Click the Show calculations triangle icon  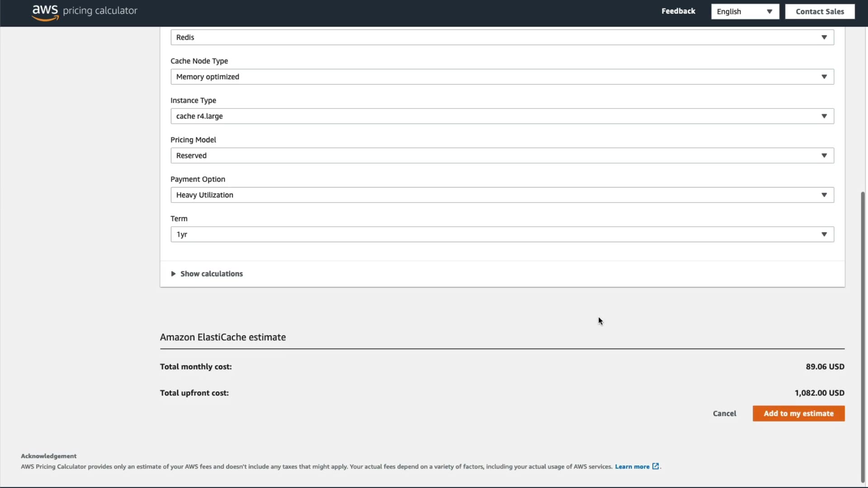173,274
